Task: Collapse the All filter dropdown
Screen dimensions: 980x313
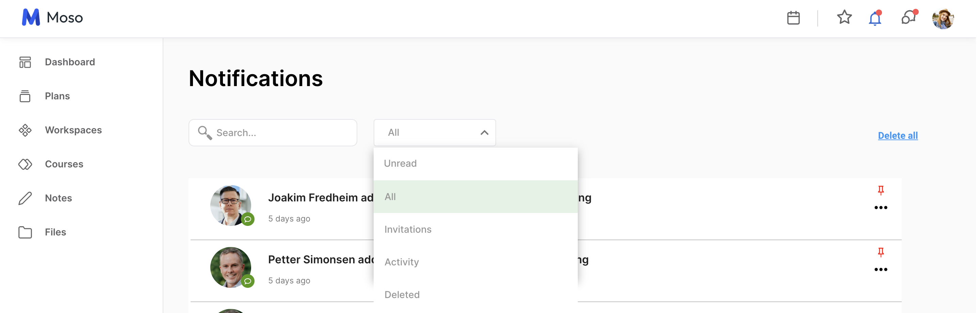Action: point(435,133)
